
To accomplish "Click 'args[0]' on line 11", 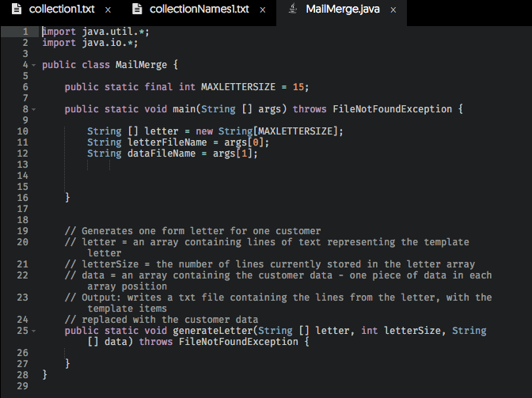I will [244, 142].
